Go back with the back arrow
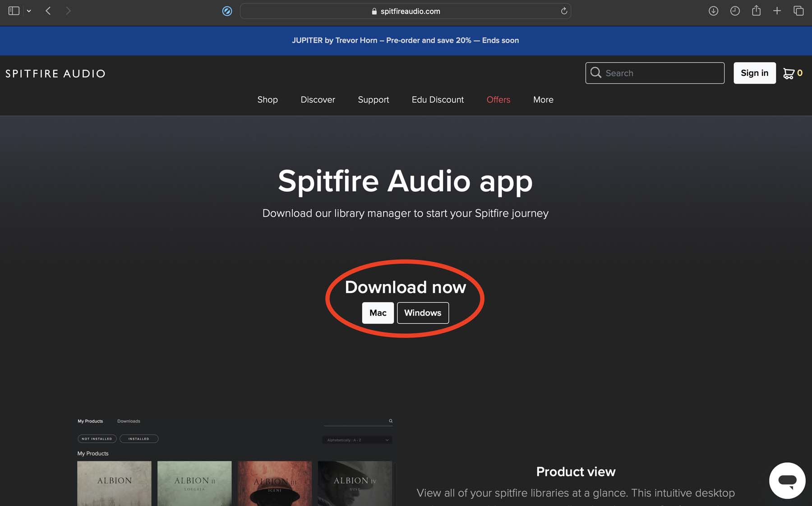 tap(48, 11)
